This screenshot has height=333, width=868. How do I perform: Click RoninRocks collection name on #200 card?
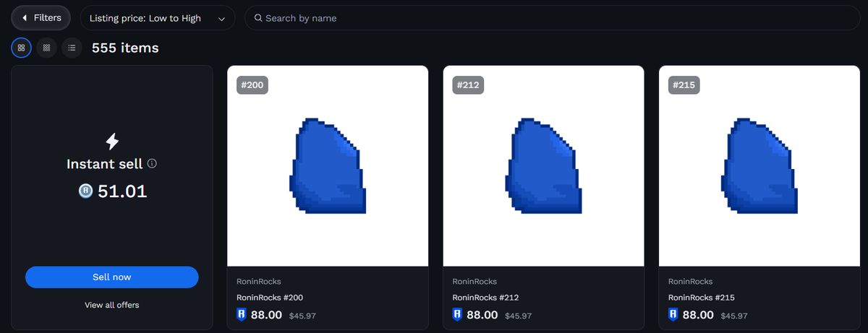(259, 282)
